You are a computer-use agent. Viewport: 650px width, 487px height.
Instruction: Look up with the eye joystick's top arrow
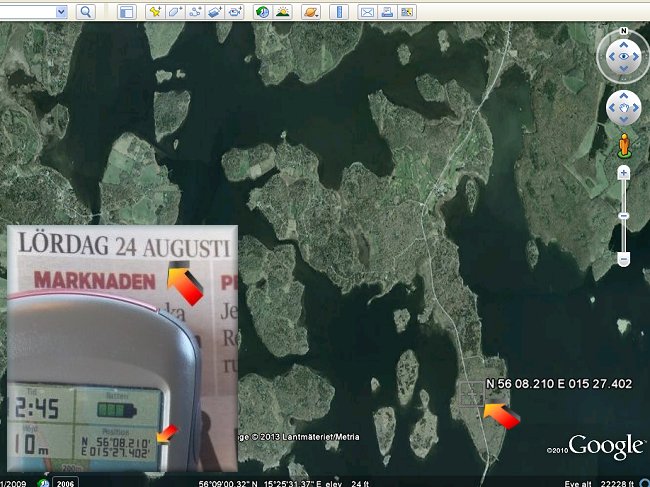click(623, 44)
